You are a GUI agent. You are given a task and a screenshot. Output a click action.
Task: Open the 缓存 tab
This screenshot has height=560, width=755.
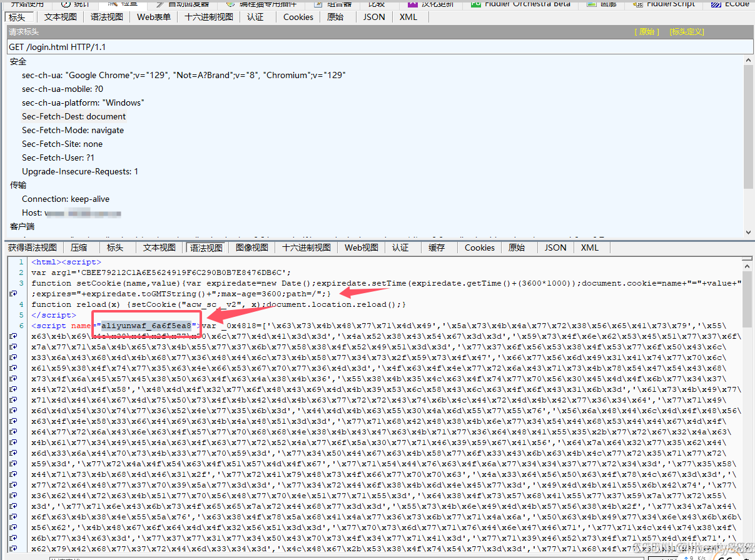pyautogui.click(x=437, y=247)
